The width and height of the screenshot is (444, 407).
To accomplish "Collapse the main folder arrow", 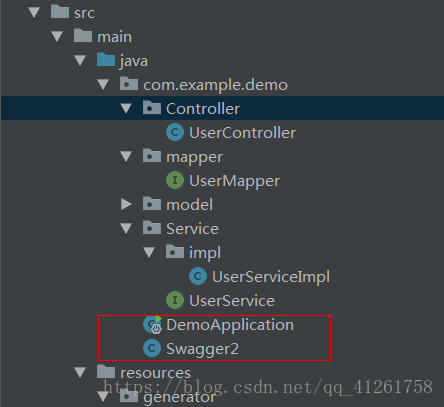I will click(x=57, y=36).
